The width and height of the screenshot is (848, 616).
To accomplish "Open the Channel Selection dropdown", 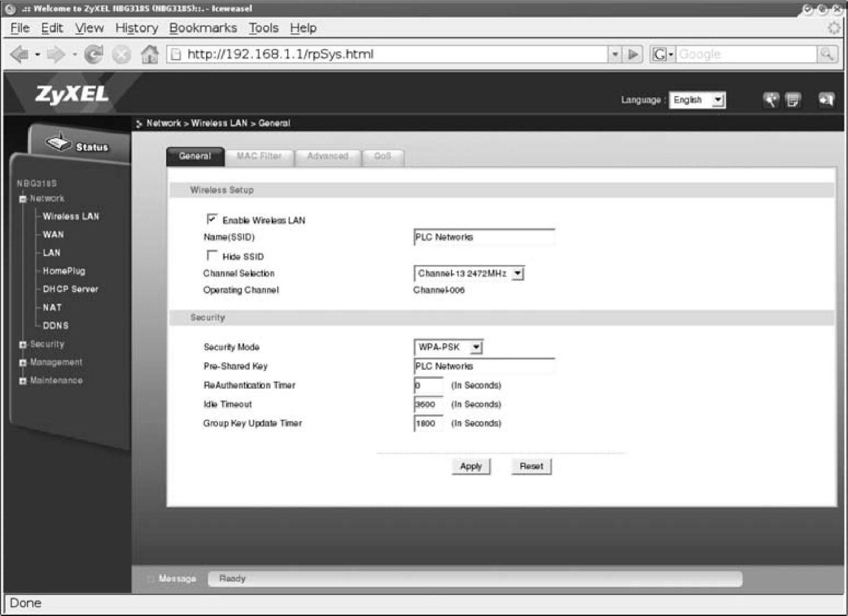I will coord(469,273).
